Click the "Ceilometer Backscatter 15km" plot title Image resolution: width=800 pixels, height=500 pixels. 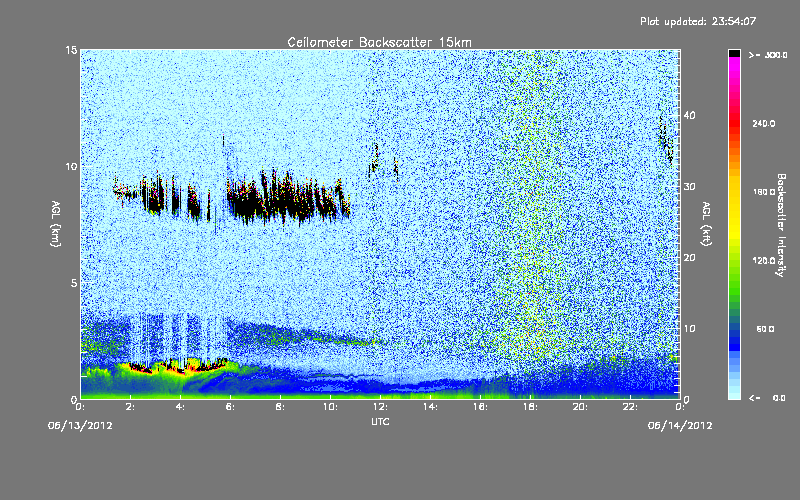coord(379,42)
